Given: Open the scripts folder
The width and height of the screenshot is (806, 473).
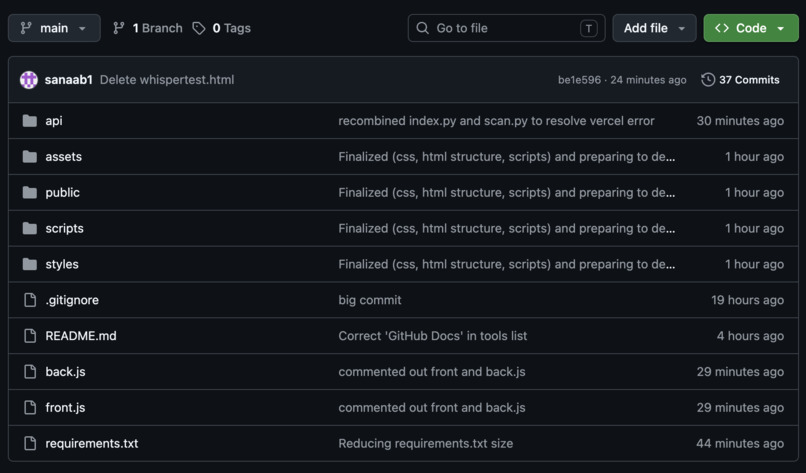Looking at the screenshot, I should [x=65, y=228].
